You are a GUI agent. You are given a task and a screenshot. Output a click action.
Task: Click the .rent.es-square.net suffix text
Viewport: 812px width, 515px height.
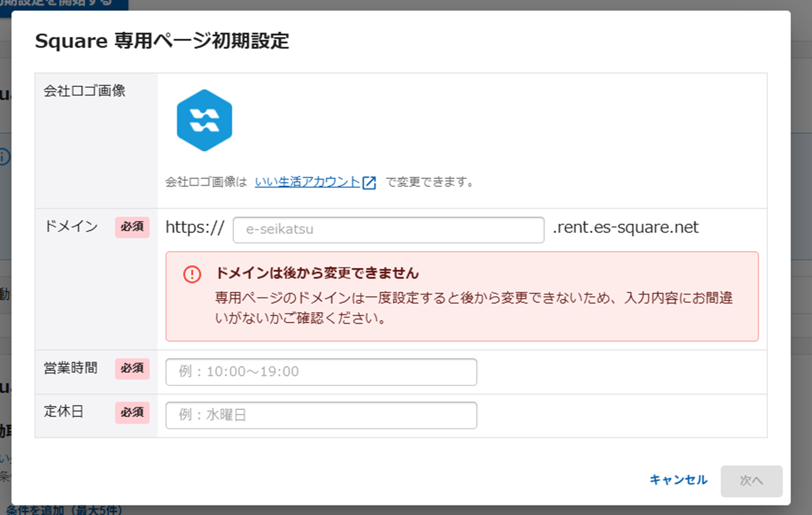[x=626, y=227]
